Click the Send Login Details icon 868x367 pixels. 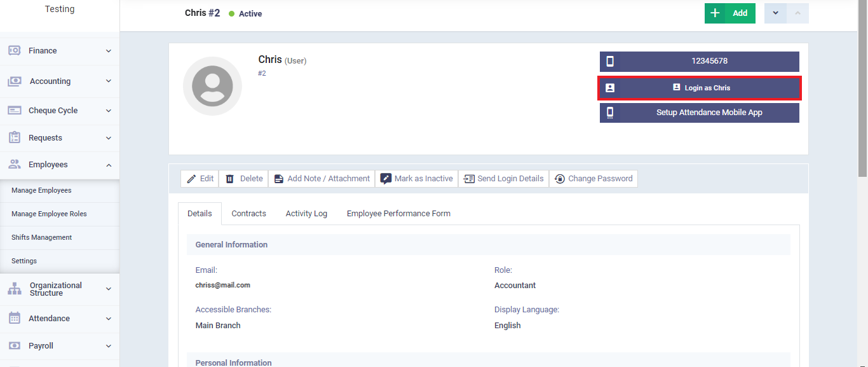pos(469,179)
